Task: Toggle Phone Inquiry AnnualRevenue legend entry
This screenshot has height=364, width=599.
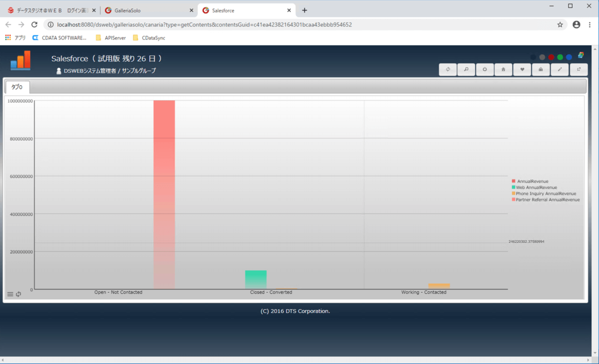Action: click(x=544, y=193)
